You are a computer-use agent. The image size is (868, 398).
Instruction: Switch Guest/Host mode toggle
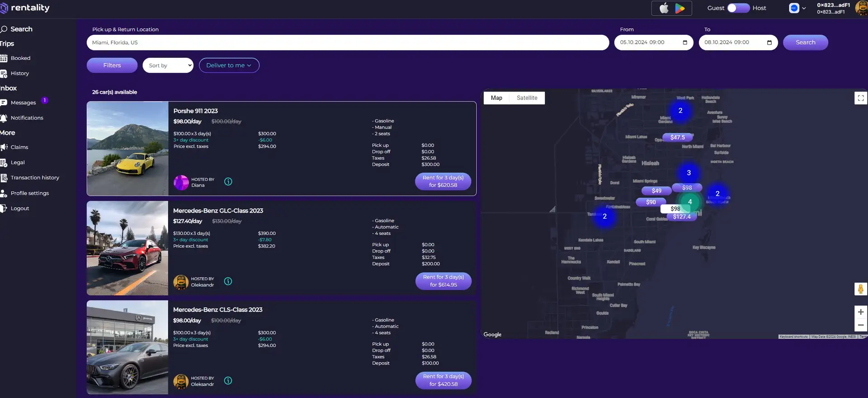point(738,8)
